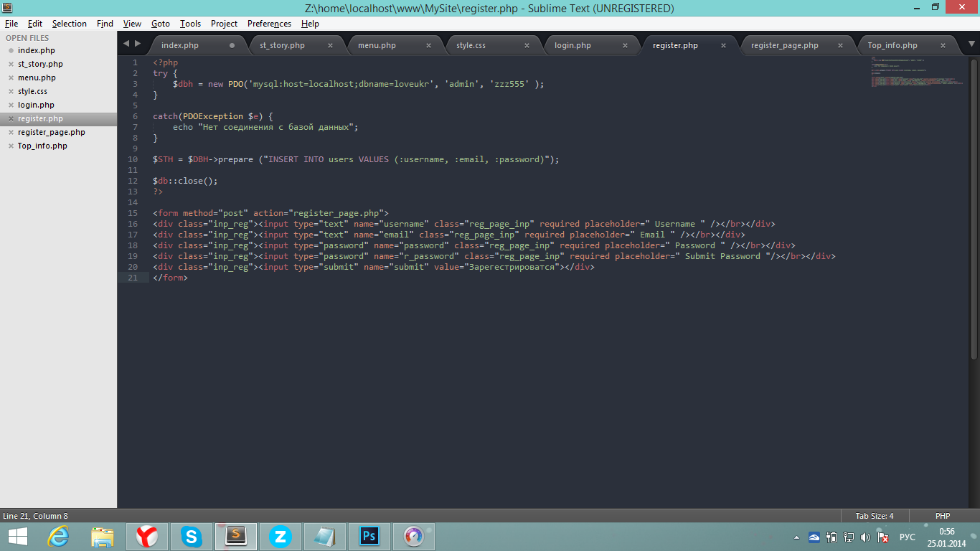This screenshot has height=551, width=980.
Task: Open the Edit menu
Action: point(35,24)
